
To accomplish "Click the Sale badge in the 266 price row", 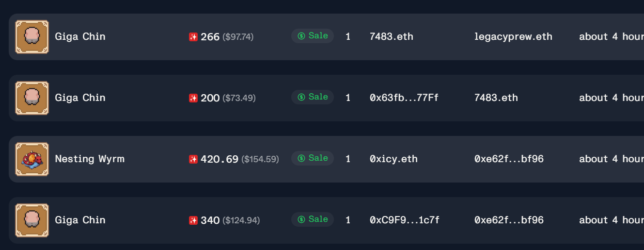I will coord(313,36).
